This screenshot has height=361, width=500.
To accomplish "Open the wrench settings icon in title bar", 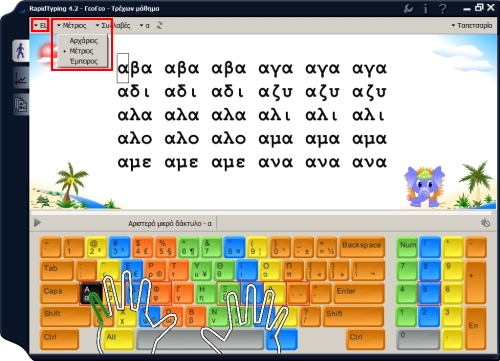I will (x=408, y=9).
